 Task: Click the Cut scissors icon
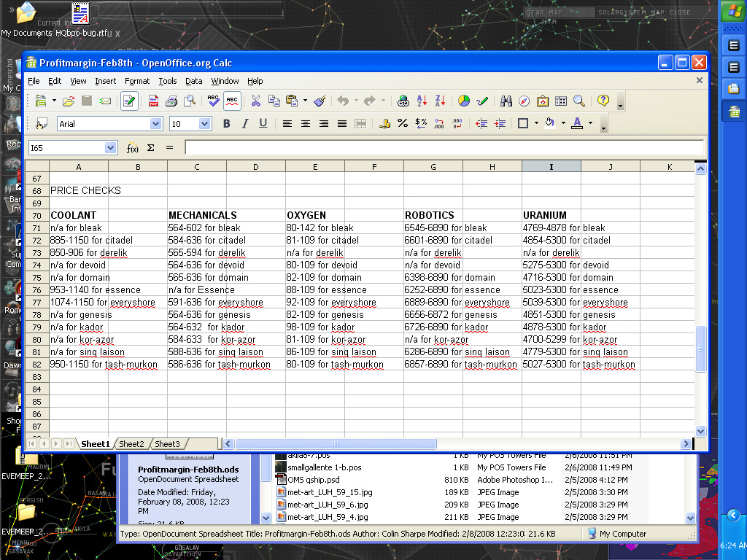pos(256,101)
